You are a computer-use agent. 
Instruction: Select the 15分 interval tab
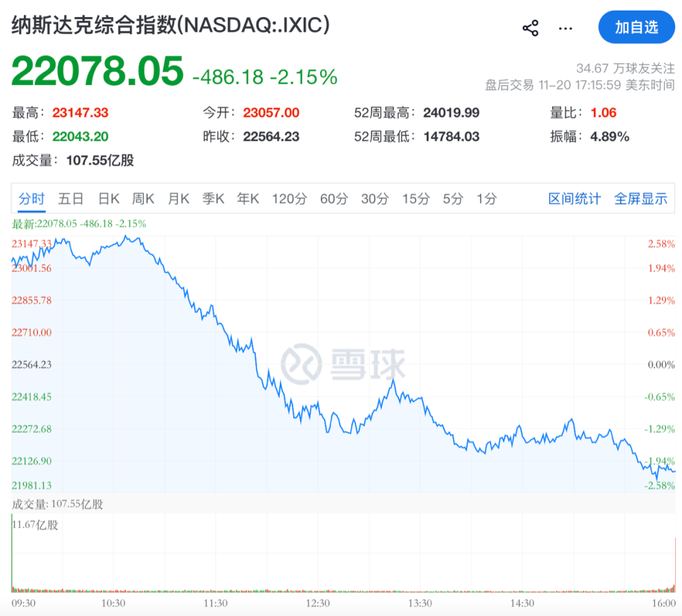[416, 199]
